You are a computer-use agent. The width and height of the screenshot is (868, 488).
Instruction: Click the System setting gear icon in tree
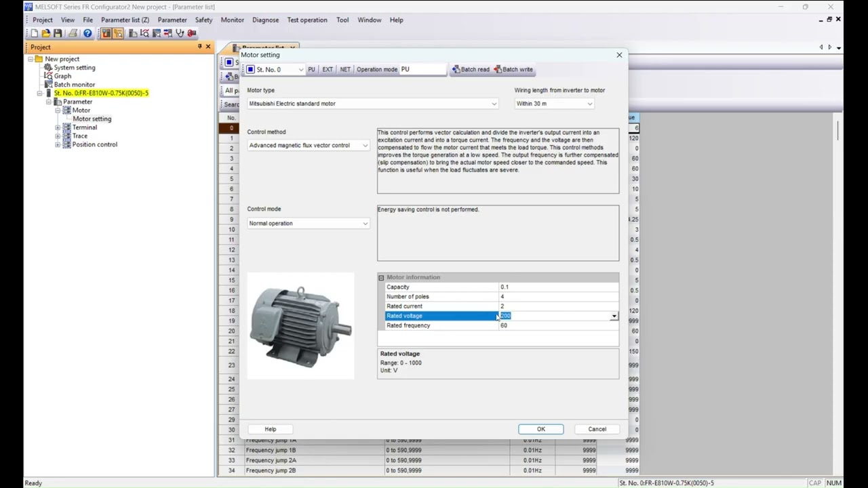[48, 67]
